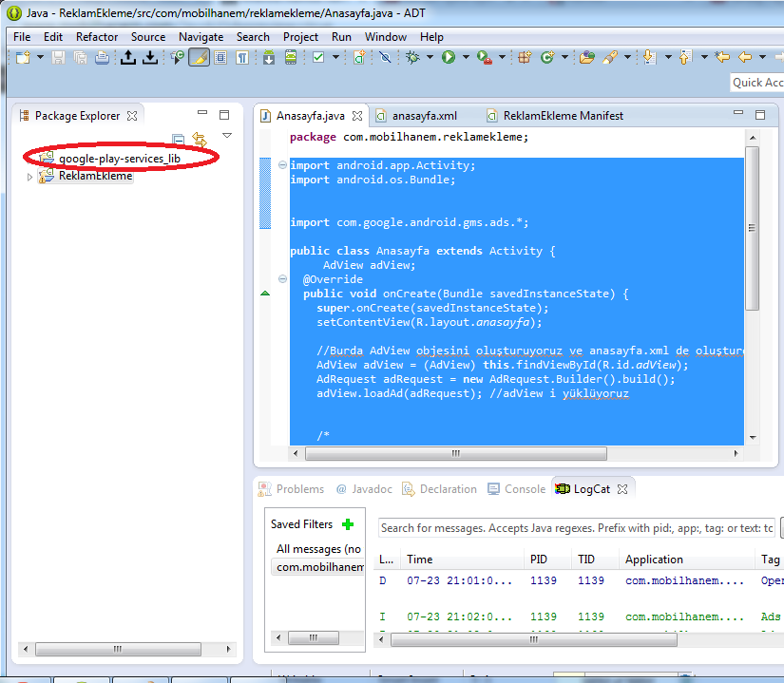Open the Navigate menu

point(201,37)
